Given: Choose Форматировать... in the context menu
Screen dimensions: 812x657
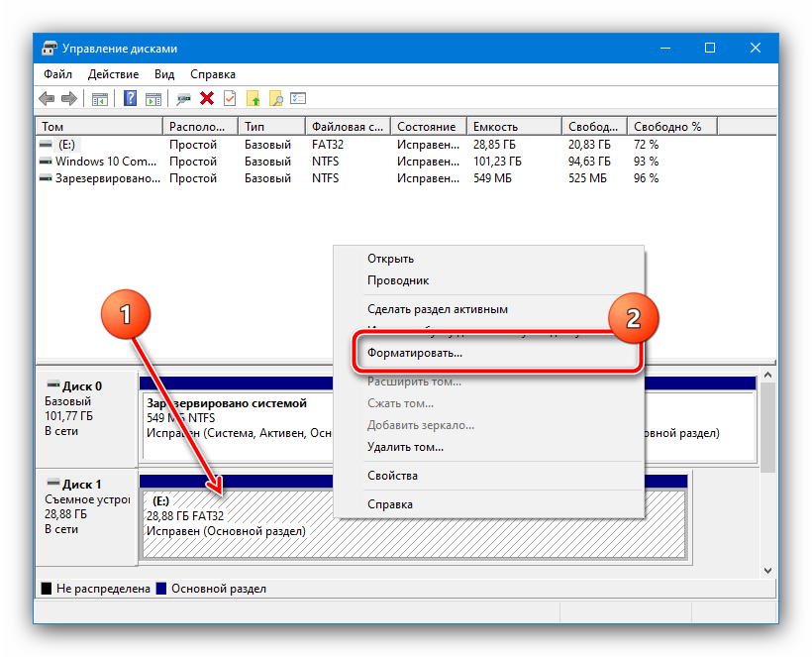Looking at the screenshot, I should coord(415,352).
